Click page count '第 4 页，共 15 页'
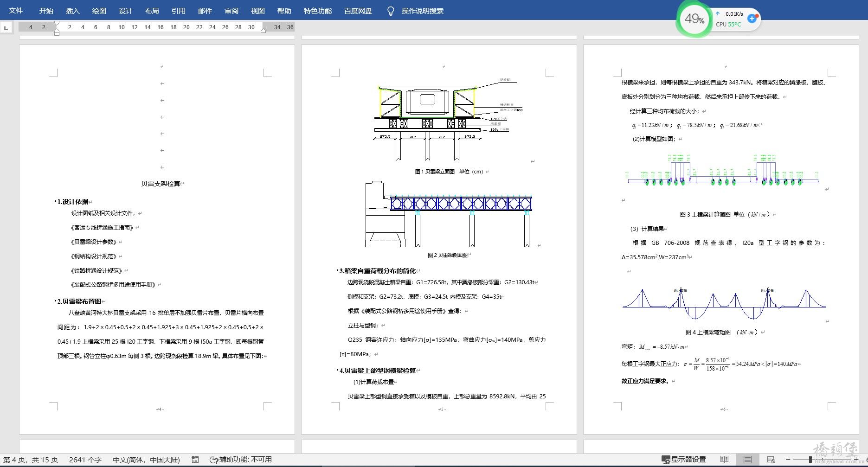 (x=31, y=460)
